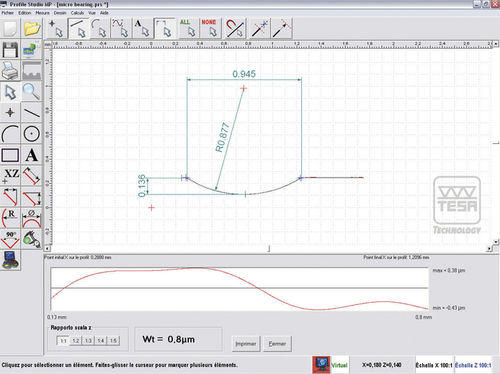Choose the select-arcs cursor tool
This screenshot has height=374, width=500.
[100, 28]
